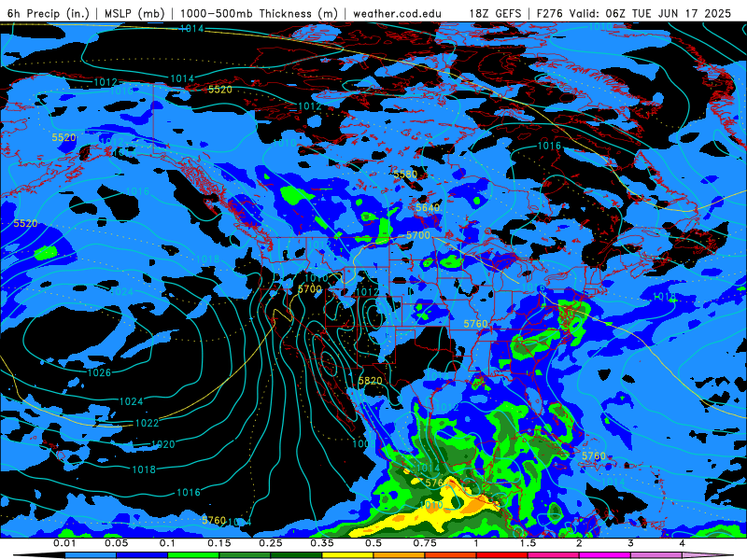Click the 0.15 value on the precipitation legend
This screenshot has height=560, width=747.
click(219, 543)
